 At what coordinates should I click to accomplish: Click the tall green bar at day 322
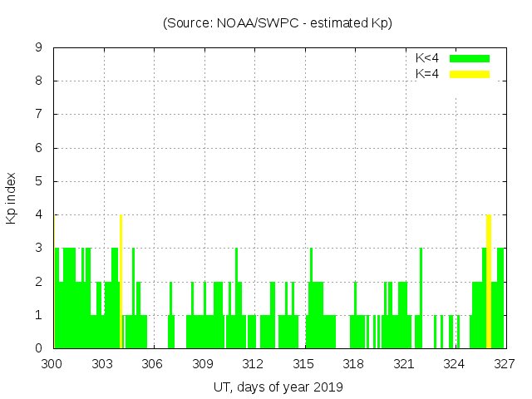click(421, 298)
